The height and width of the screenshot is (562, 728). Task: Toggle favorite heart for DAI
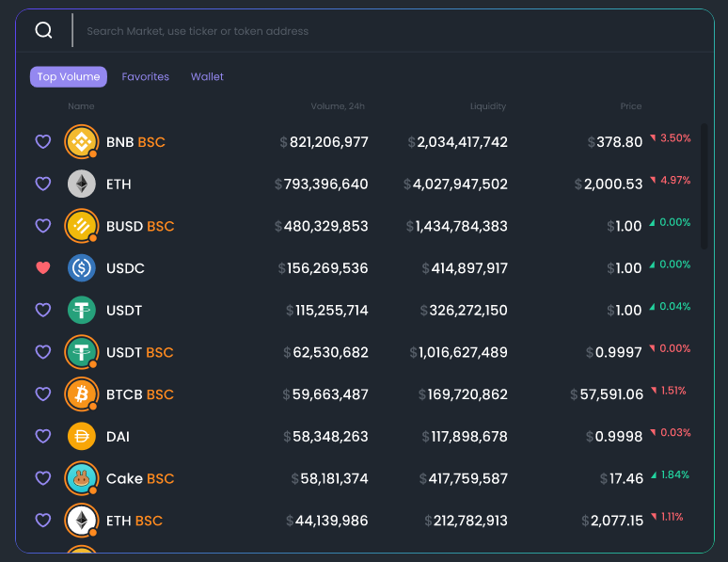pyautogui.click(x=43, y=436)
